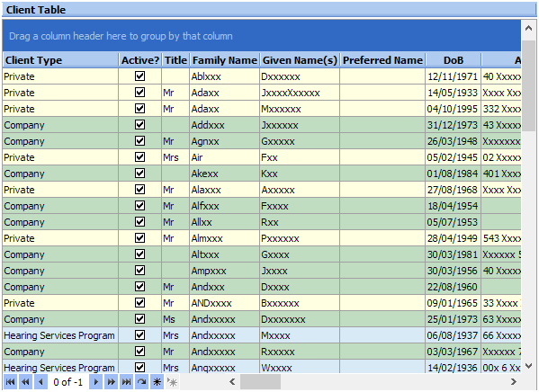Sort by Client Type column header

(x=60, y=60)
